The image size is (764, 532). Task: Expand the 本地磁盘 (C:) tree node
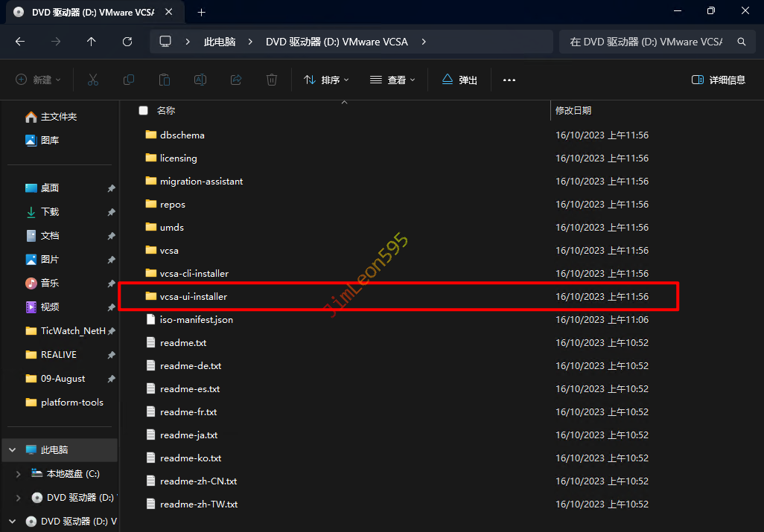pyautogui.click(x=19, y=473)
